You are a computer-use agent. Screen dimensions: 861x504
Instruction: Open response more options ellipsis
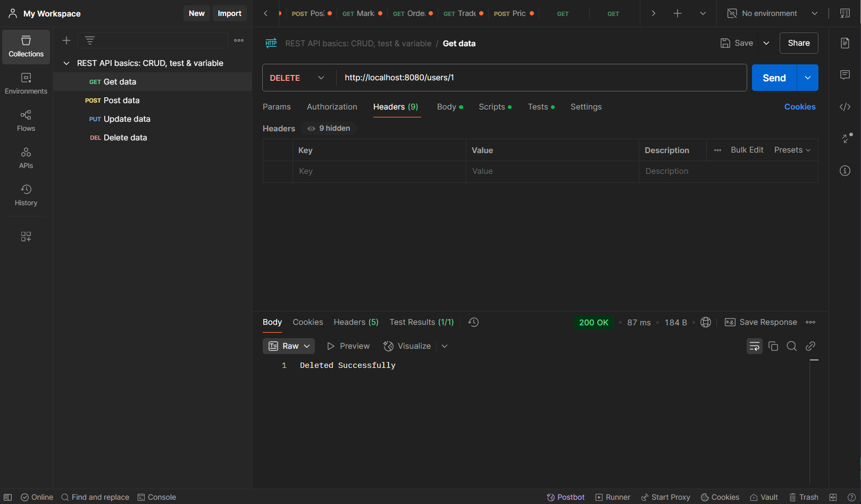coord(810,322)
